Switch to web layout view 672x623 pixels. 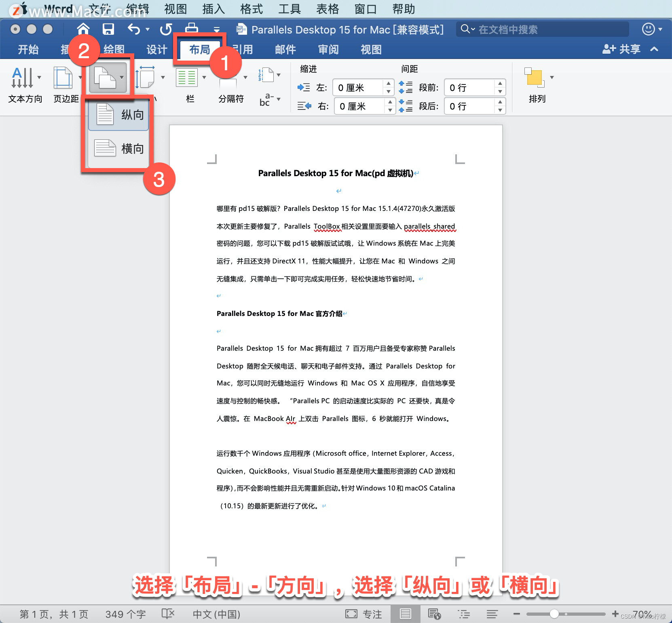434,614
